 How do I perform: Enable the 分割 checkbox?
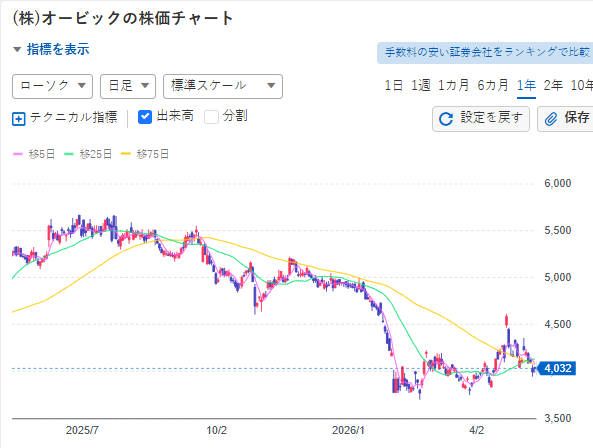coord(211,117)
